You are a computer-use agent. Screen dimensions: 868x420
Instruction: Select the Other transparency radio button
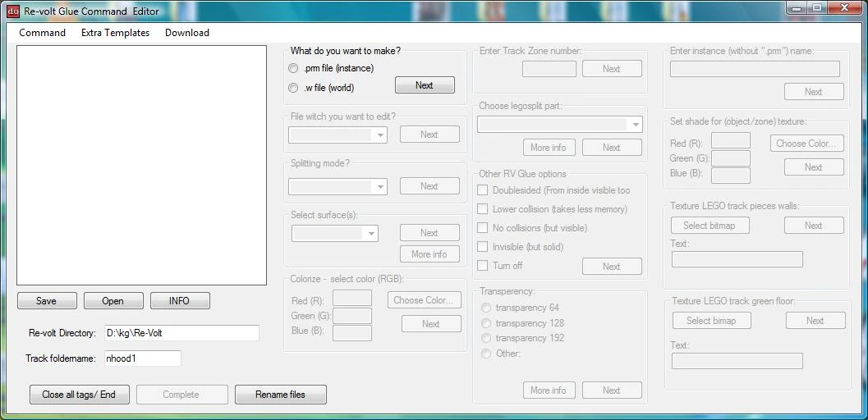(x=486, y=353)
